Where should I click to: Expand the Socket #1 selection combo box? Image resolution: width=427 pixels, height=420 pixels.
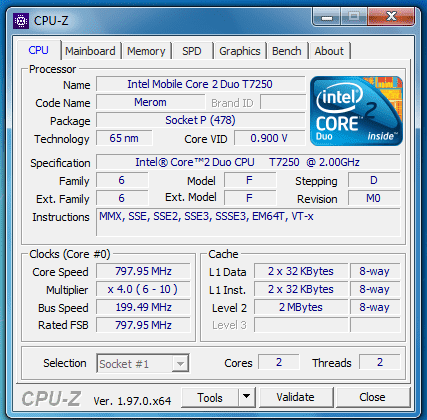pyautogui.click(x=143, y=363)
